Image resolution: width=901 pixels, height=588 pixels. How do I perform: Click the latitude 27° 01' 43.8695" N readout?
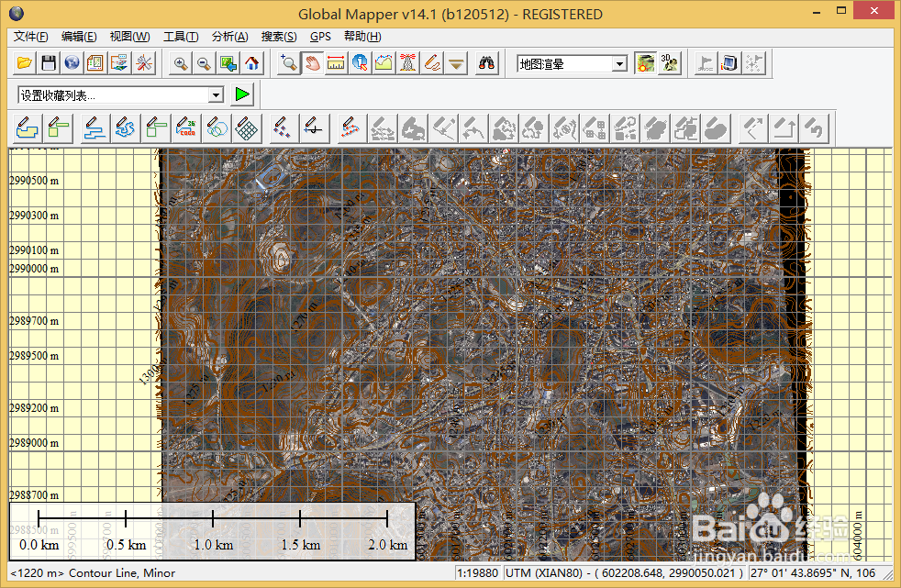point(813,573)
